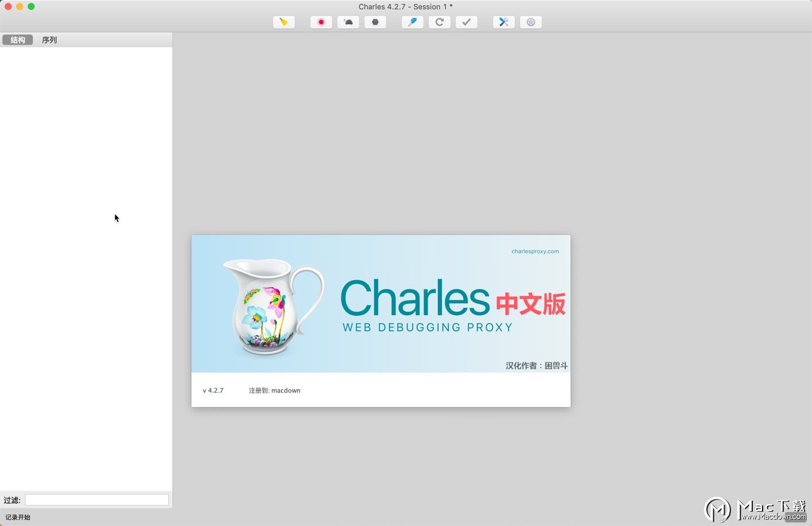Open settings with the gear icon
This screenshot has width=812, height=526.
(531, 22)
